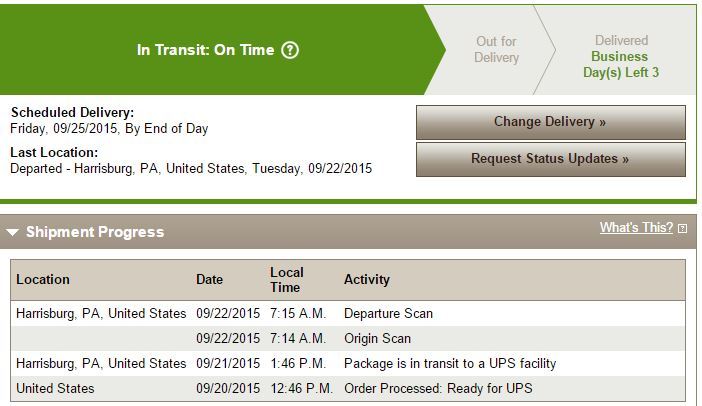
Task: Click the Change Delivery button
Action: (550, 122)
